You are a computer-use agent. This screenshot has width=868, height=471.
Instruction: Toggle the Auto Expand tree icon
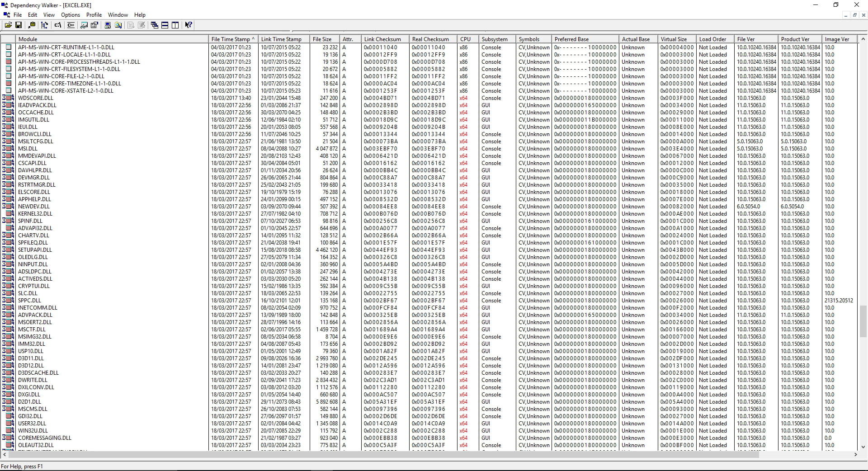coord(44,25)
